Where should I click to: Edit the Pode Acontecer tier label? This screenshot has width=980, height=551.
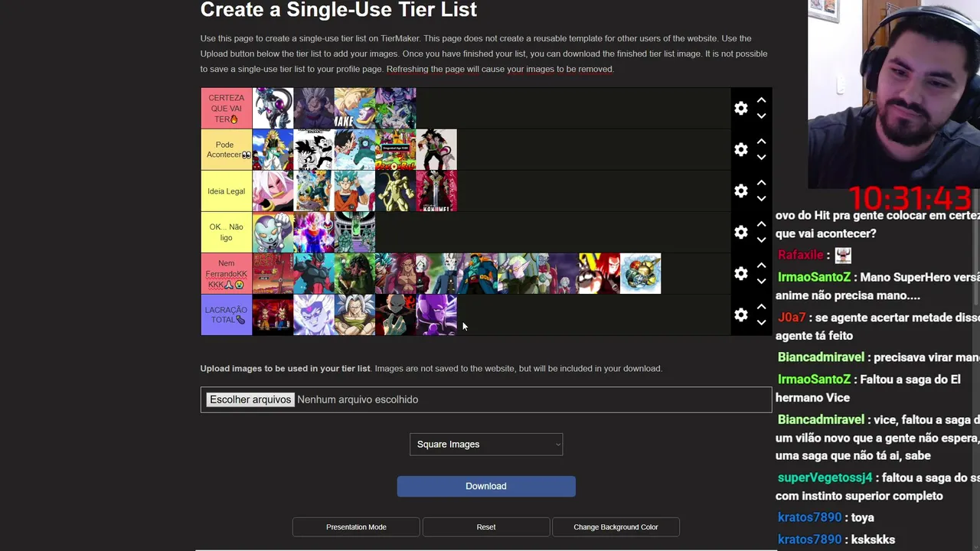pos(227,149)
